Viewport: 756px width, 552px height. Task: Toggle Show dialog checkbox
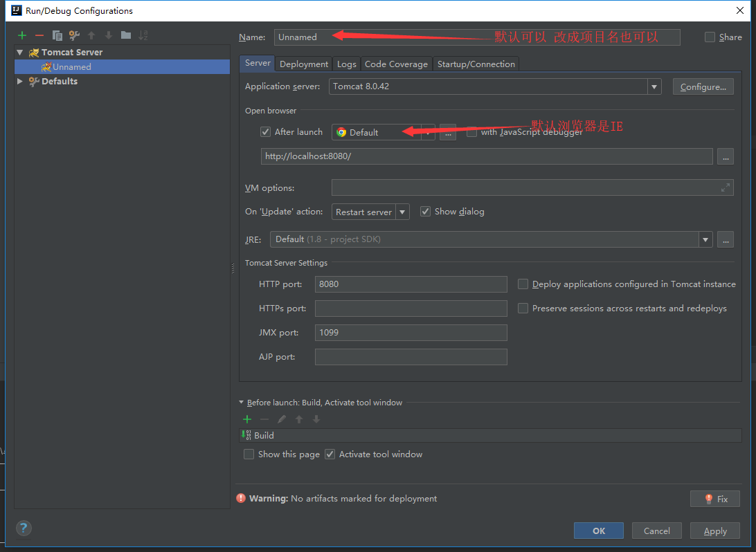coord(425,212)
